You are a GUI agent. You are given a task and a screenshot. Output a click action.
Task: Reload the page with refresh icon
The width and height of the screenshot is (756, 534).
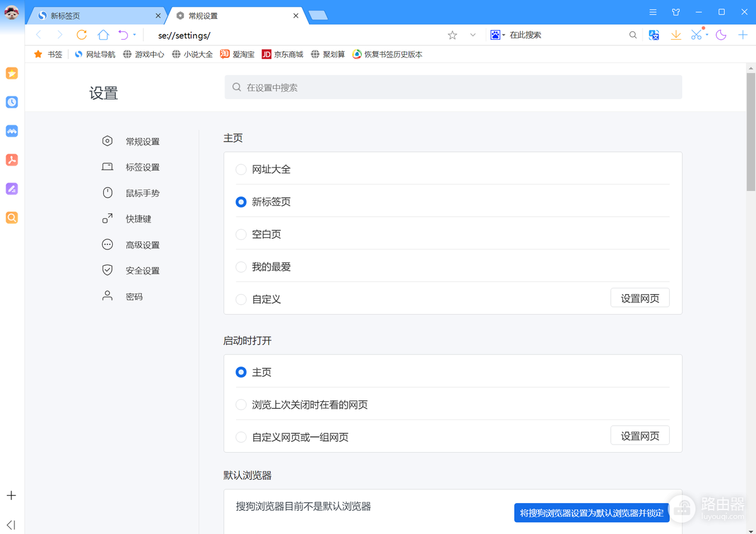(82, 35)
